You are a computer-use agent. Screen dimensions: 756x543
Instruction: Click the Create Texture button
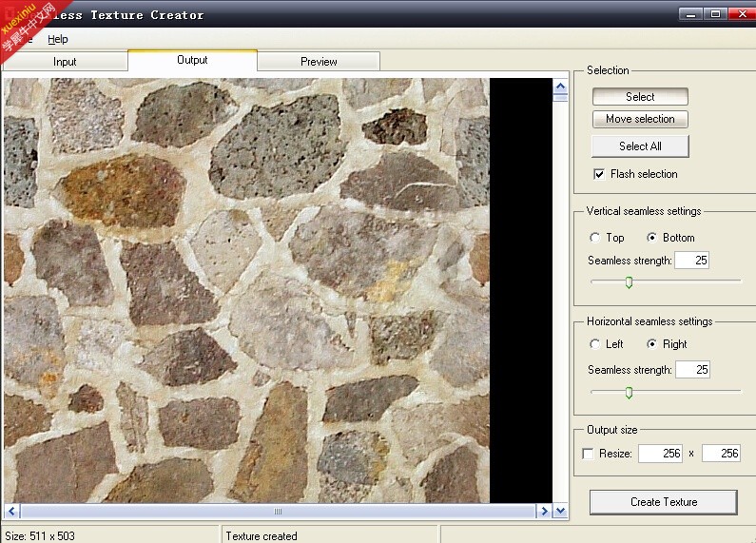[x=664, y=502]
